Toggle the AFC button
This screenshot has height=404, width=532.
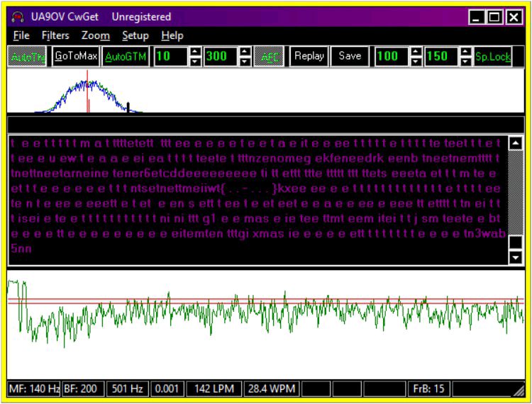(x=269, y=57)
